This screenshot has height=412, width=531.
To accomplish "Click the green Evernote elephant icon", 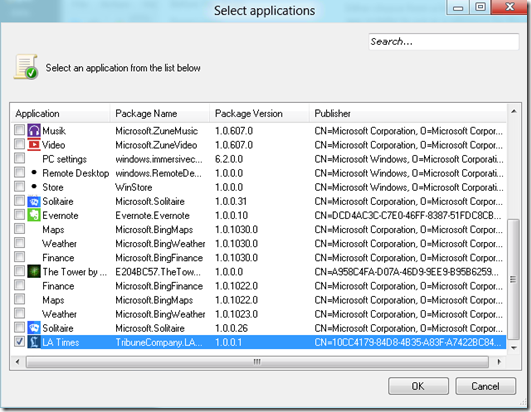I will 34,215.
